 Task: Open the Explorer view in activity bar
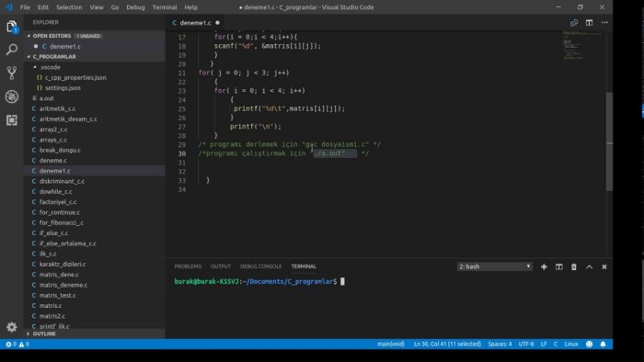[12, 27]
